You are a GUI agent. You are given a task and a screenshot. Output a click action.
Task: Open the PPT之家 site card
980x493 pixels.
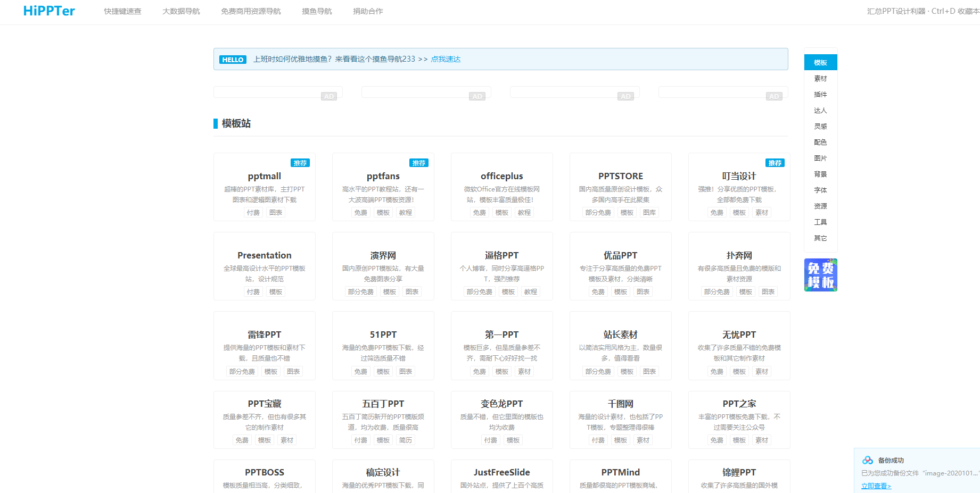(x=739, y=420)
